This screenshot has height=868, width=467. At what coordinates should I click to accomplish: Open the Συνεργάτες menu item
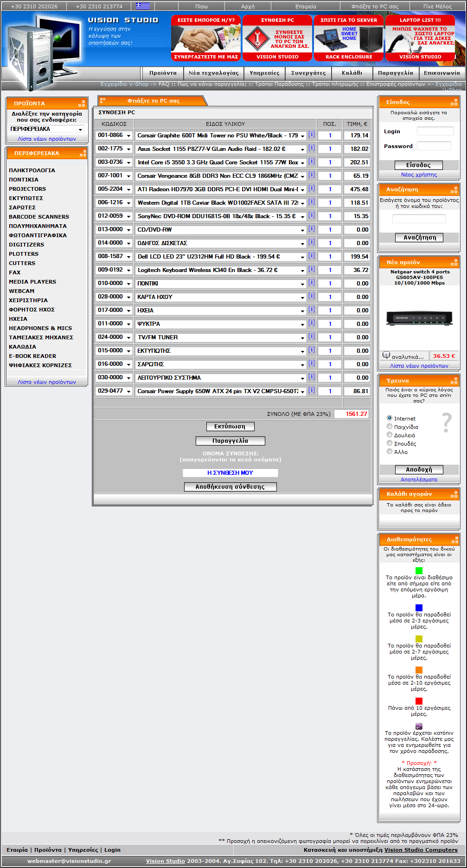pos(308,73)
